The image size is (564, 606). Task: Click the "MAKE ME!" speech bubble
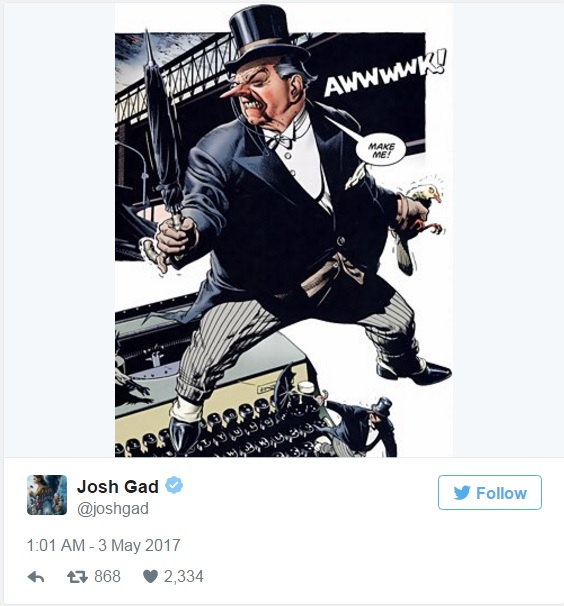point(381,150)
